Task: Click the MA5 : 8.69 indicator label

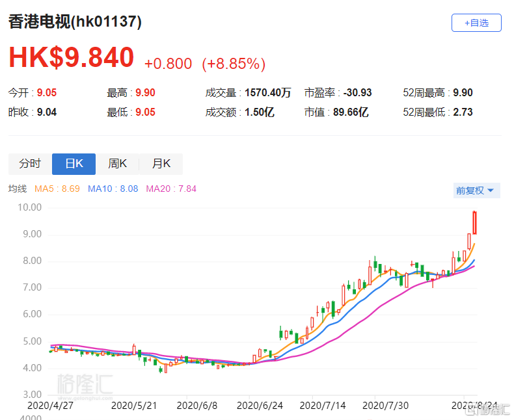Action: 57,189
